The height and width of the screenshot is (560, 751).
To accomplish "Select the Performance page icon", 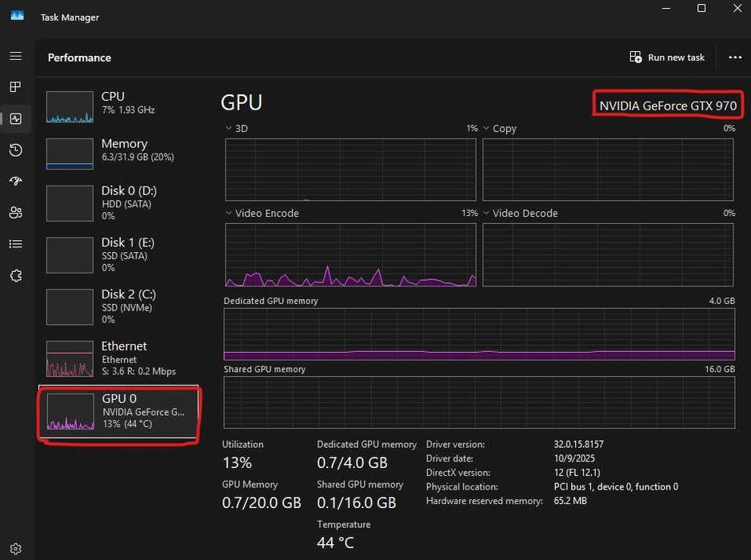I will 16,118.
